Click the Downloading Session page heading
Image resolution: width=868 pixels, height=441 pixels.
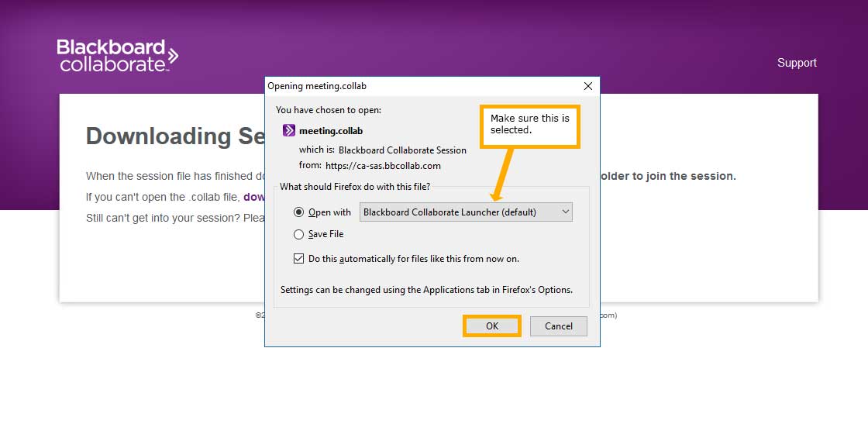point(175,136)
